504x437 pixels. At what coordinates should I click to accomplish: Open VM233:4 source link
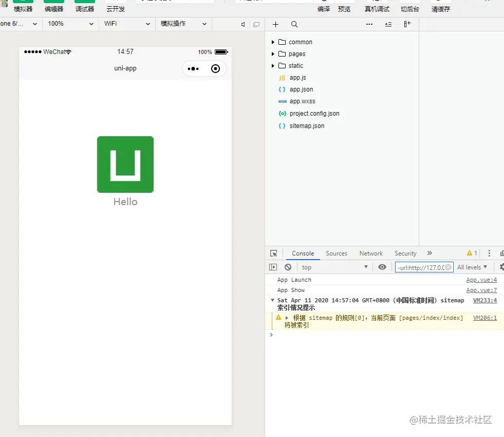click(484, 300)
